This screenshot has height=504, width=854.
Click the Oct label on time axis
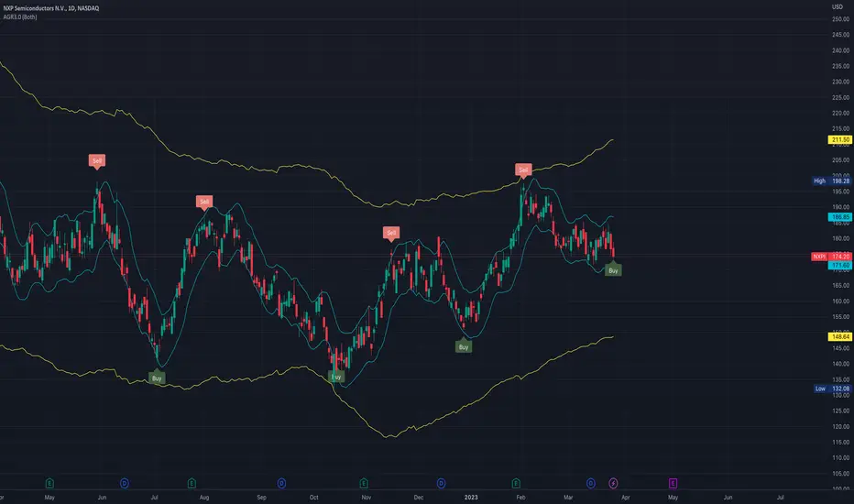coord(313,498)
